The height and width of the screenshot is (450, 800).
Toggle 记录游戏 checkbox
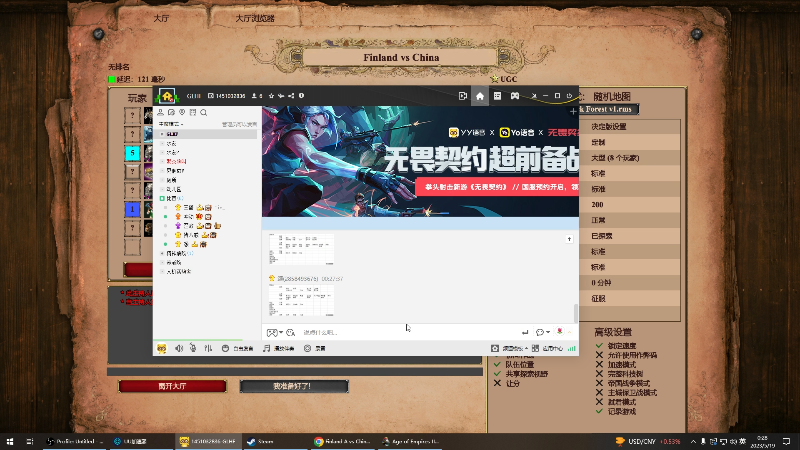click(599, 411)
